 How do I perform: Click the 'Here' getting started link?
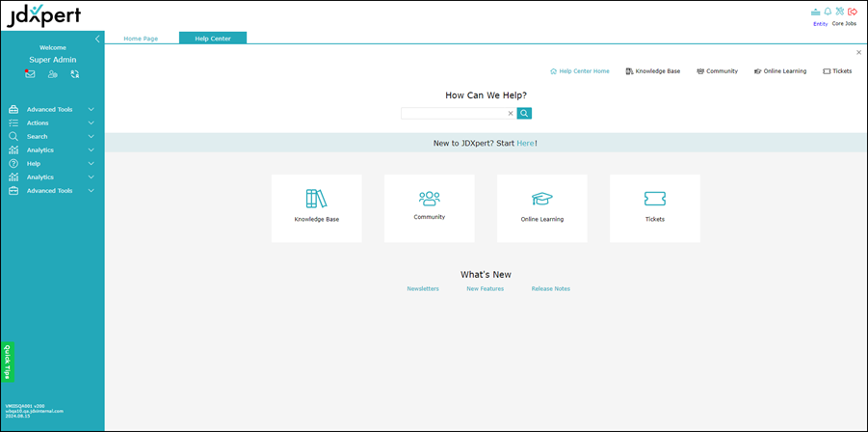(x=525, y=143)
